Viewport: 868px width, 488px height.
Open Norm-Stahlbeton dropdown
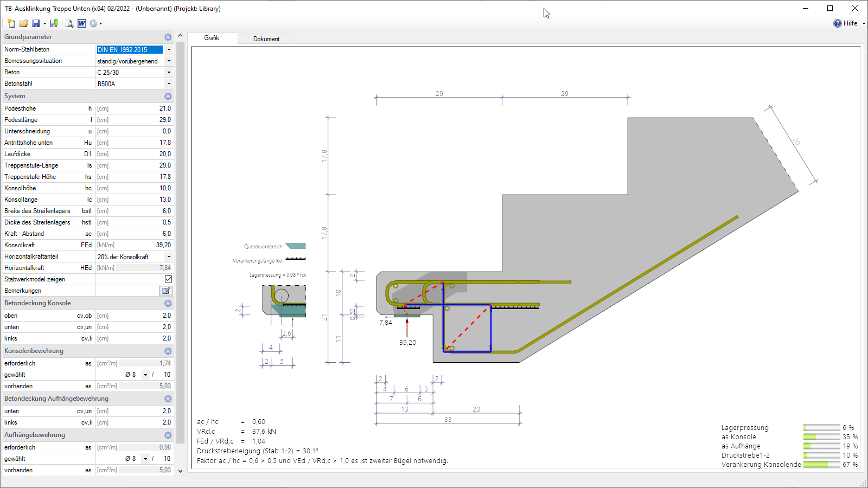point(169,49)
